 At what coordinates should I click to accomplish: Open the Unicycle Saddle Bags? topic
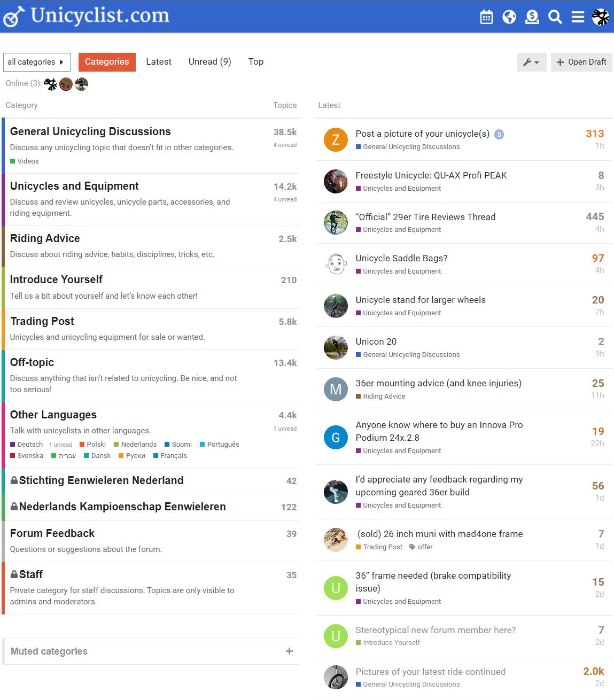coord(401,258)
